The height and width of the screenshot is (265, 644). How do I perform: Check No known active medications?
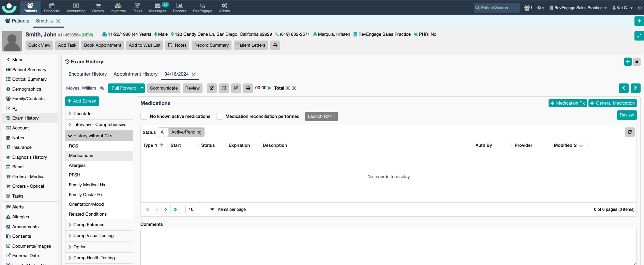point(144,116)
